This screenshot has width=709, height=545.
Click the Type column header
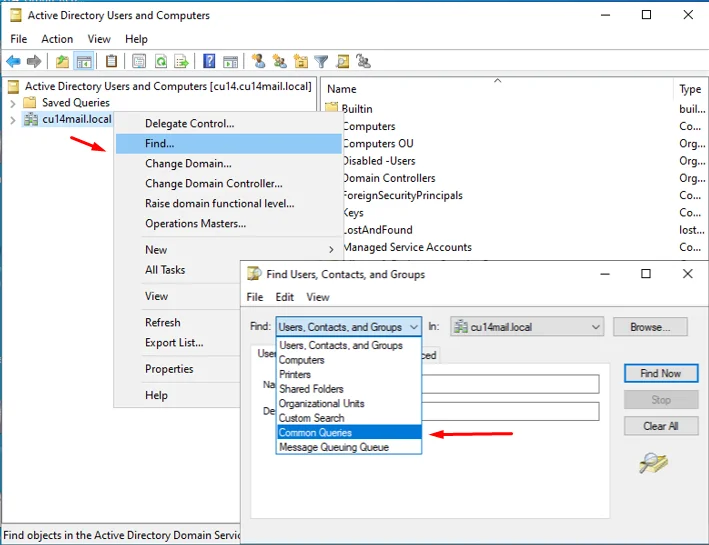(690, 89)
